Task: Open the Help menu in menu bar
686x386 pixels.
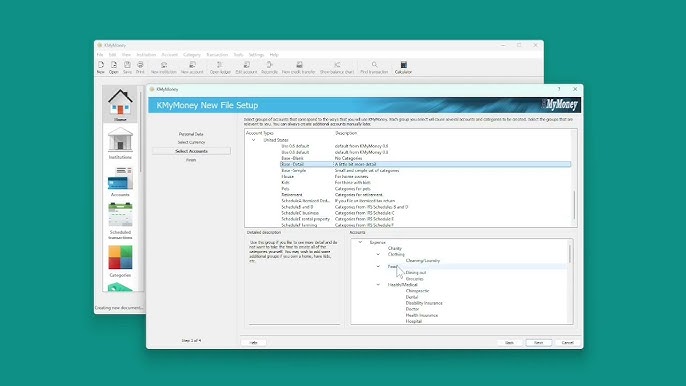Action: (x=274, y=55)
